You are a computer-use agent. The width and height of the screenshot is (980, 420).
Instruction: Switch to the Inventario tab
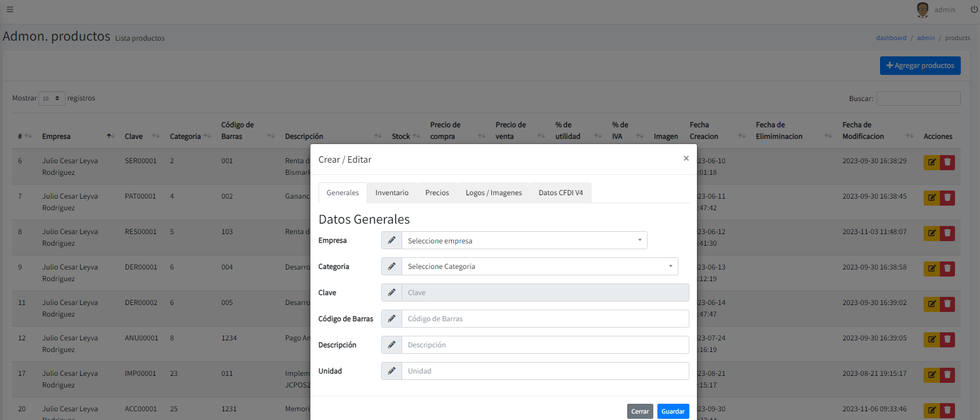coord(392,193)
